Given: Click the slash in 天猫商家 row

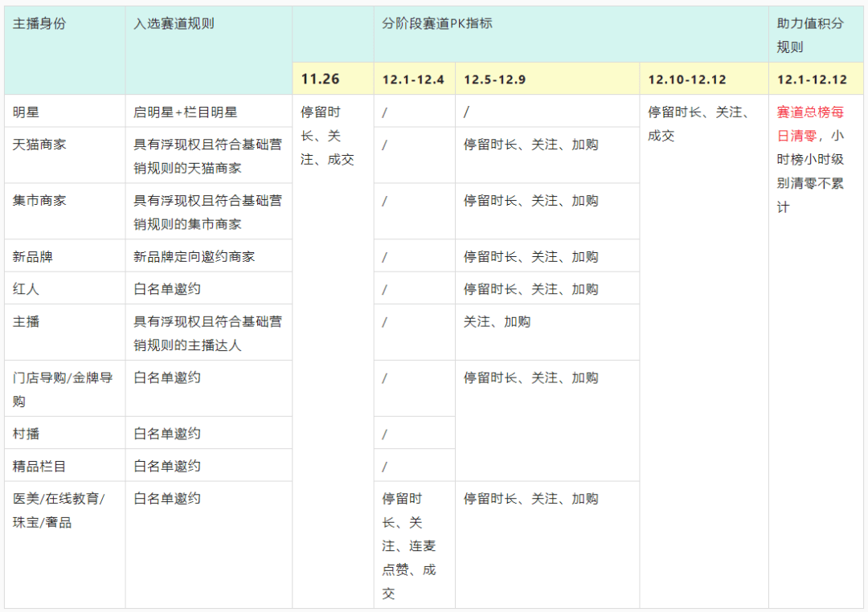Looking at the screenshot, I should point(385,145).
